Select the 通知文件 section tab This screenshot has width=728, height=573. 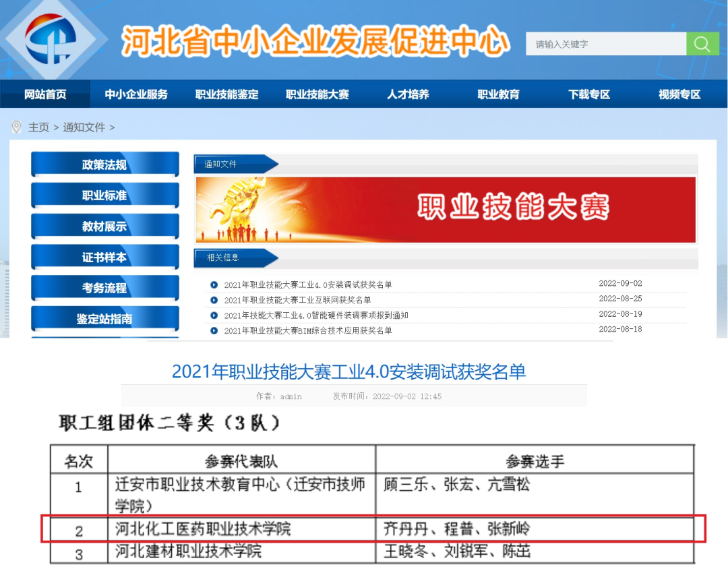(236, 164)
